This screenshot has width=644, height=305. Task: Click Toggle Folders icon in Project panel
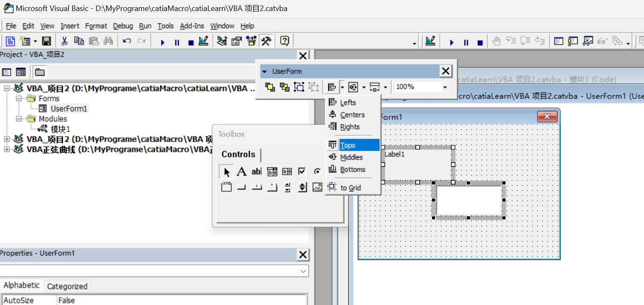click(40, 72)
